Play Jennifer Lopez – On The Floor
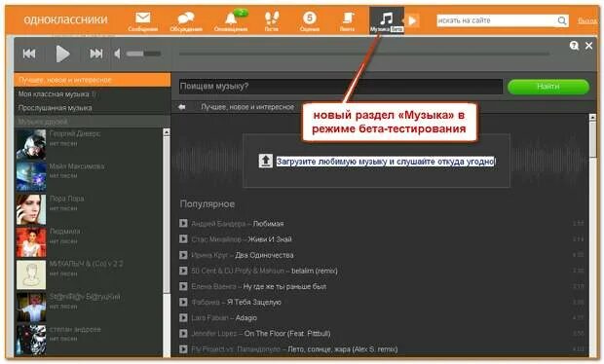 [x=183, y=333]
